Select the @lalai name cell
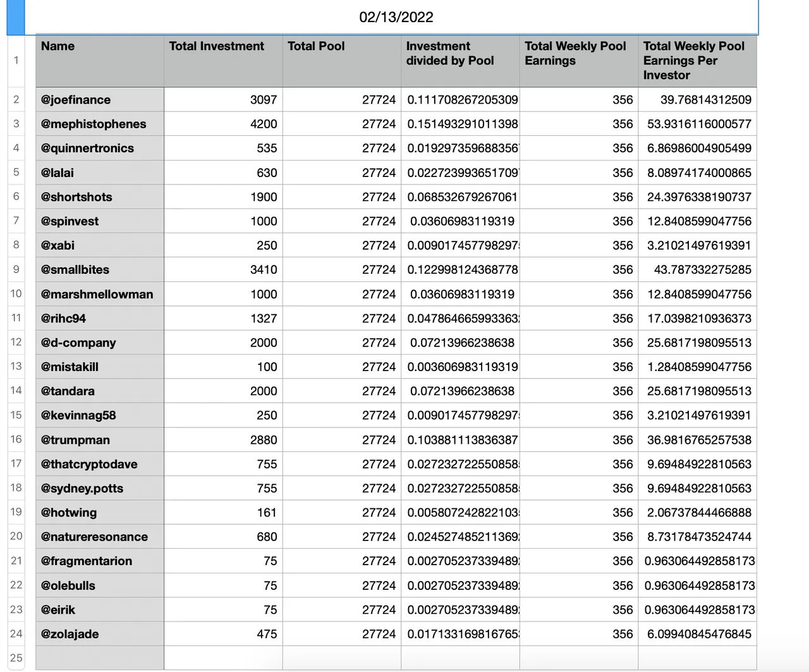This screenshot has height=672, width=809. (x=100, y=173)
